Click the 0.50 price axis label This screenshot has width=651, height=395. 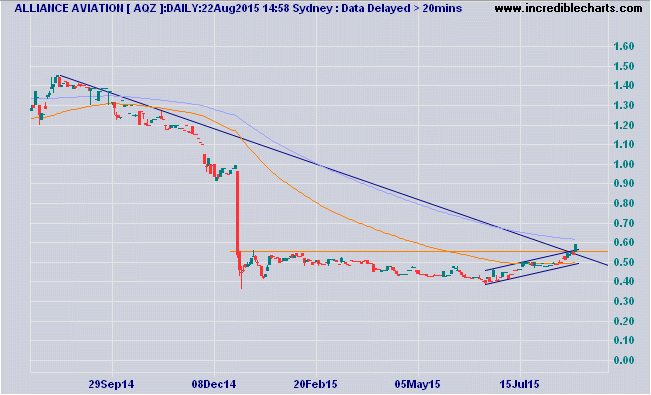click(x=624, y=262)
